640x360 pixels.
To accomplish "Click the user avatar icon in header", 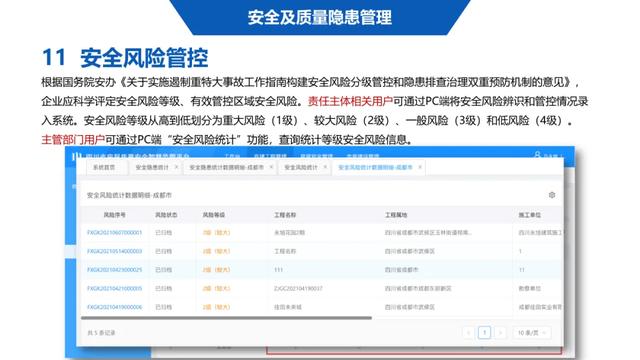I will coord(538,155).
